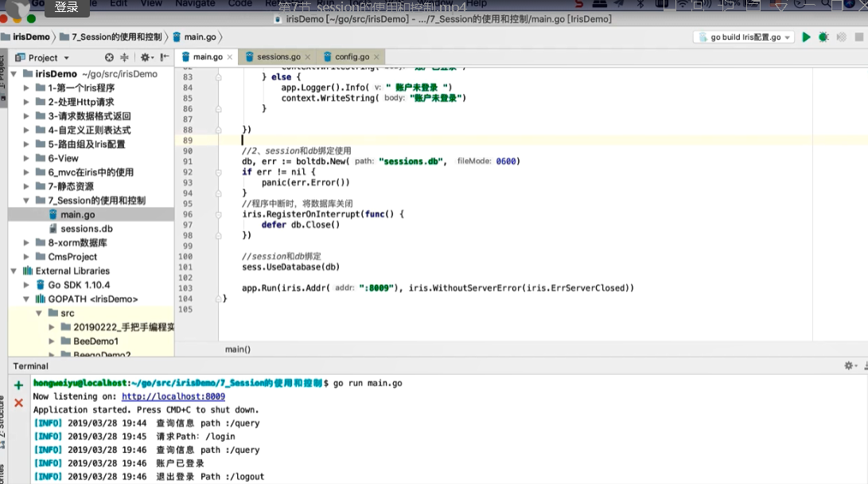The height and width of the screenshot is (484, 868).
Task: Open the Terminal panel settings gear
Action: [x=849, y=365]
